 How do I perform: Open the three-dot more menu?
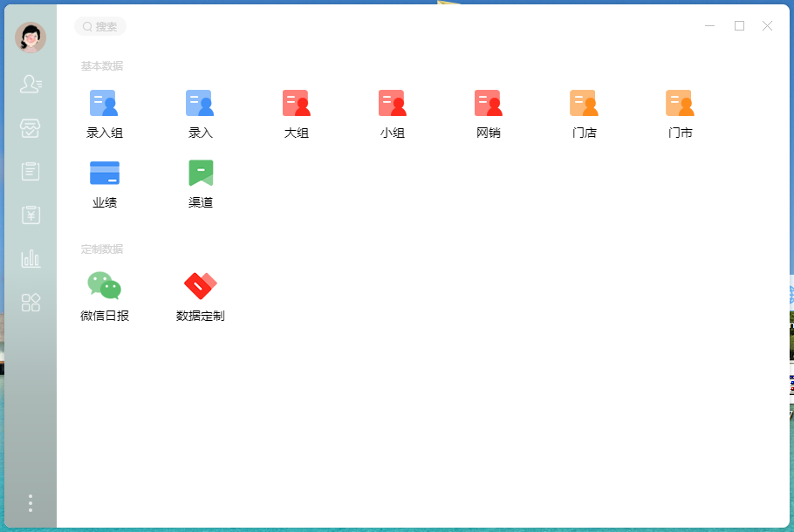[x=31, y=503]
